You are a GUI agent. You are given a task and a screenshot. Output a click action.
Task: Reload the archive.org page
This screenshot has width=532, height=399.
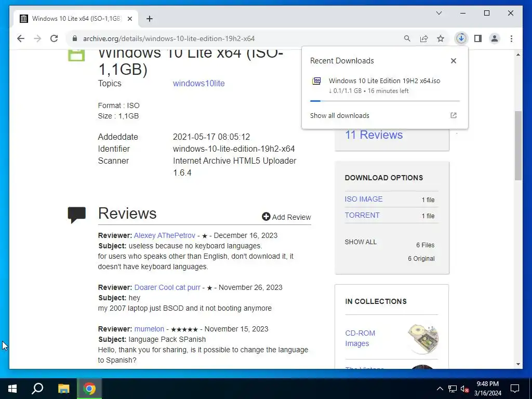click(x=54, y=38)
